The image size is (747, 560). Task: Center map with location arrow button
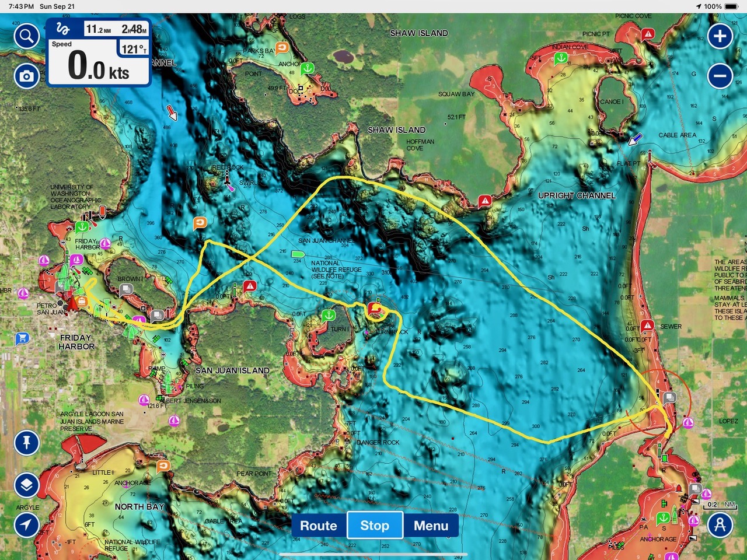coord(26,524)
